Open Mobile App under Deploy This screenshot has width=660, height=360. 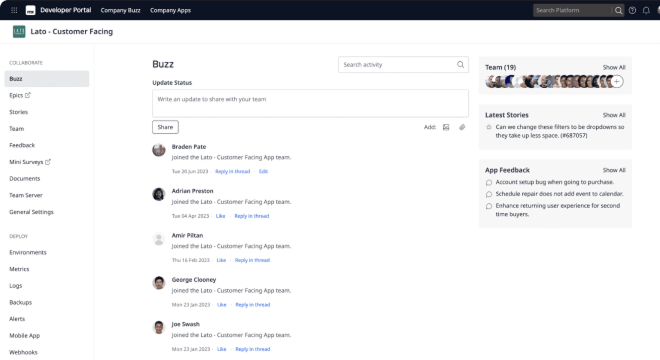click(24, 336)
